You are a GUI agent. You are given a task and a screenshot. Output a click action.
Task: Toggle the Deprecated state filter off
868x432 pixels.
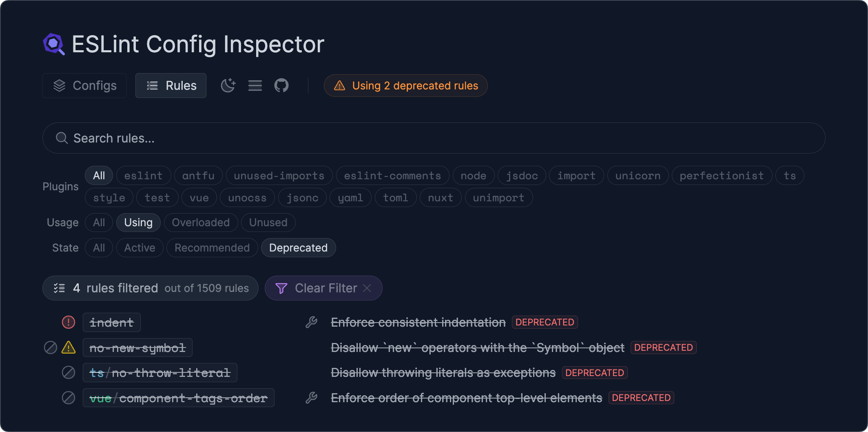click(x=298, y=247)
